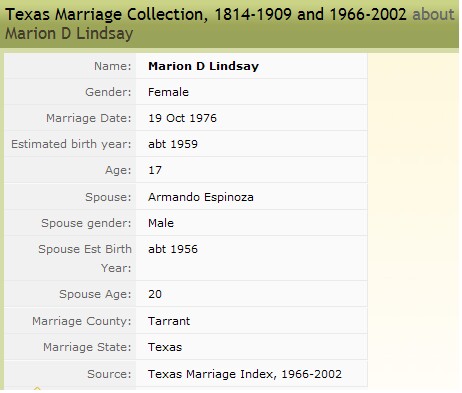Click the Marriage Date: field label
This screenshot has height=393, width=462.
(89, 118)
